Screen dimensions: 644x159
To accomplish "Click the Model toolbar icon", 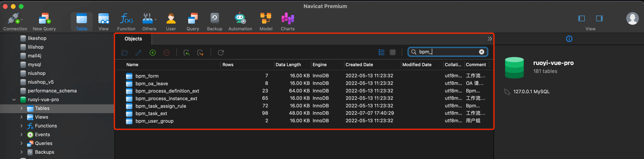I will (x=266, y=22).
